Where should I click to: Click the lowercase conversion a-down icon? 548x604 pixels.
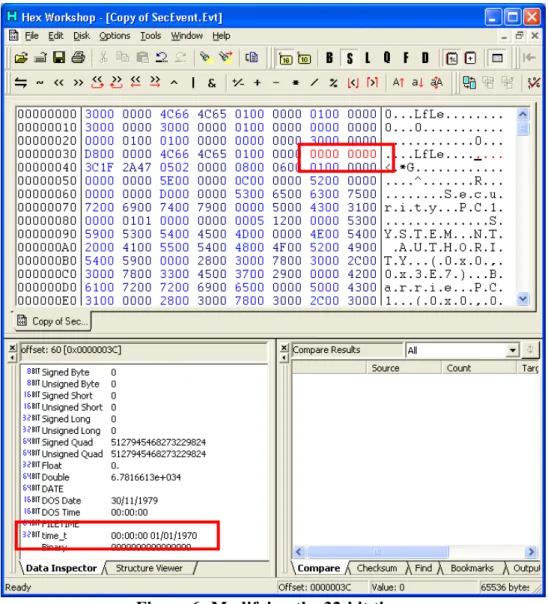pos(417,82)
